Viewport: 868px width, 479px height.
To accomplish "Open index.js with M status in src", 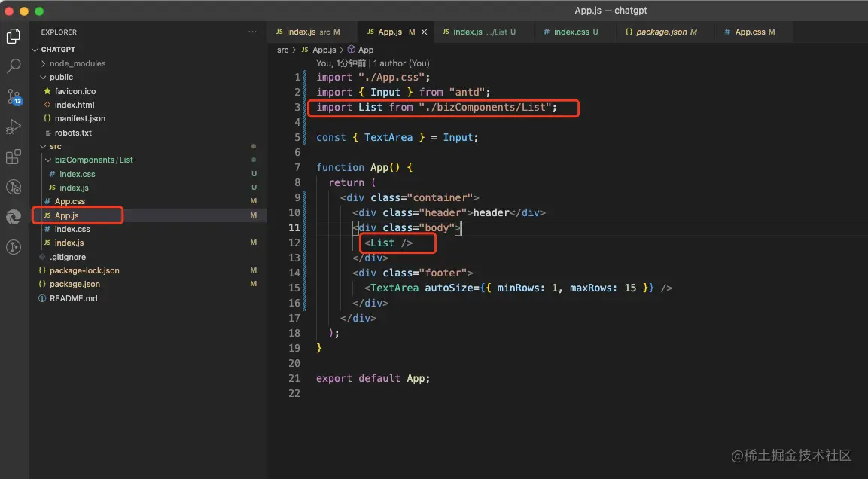I will 69,243.
